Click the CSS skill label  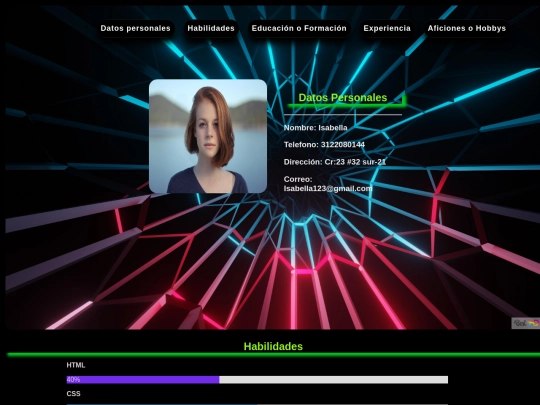point(73,394)
